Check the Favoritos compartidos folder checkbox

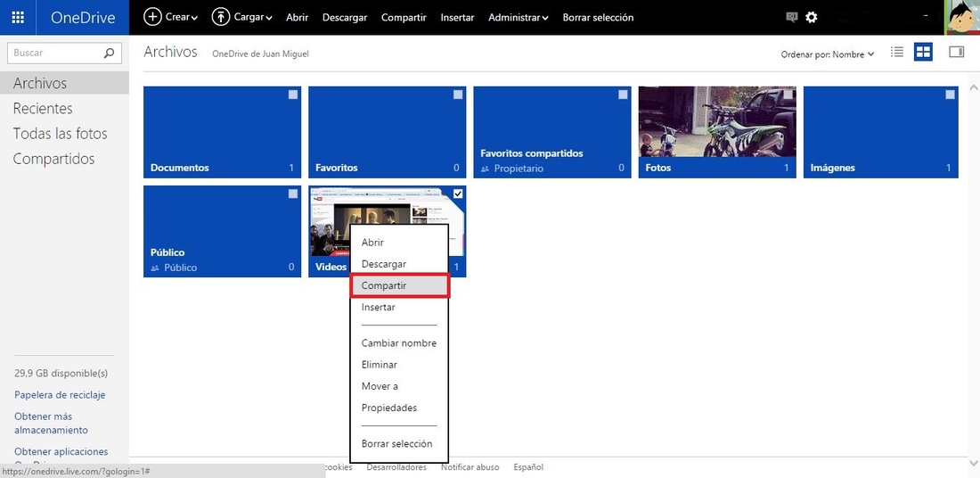(623, 95)
